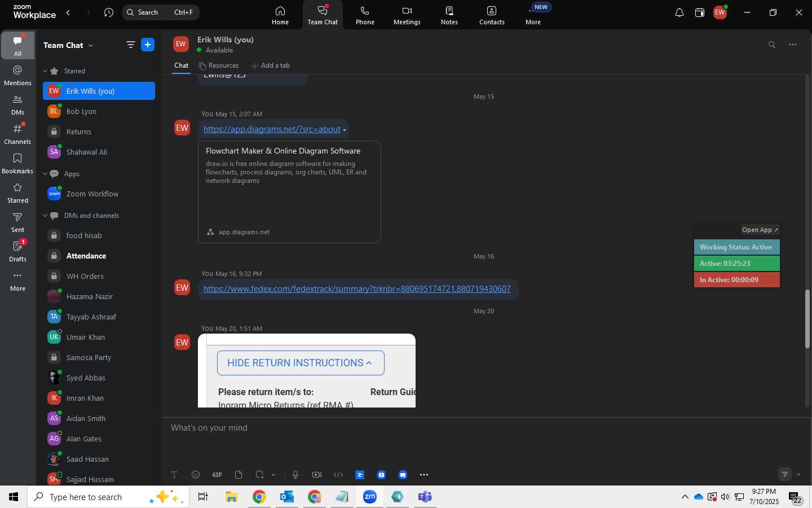Viewport: 812px width, 508px height.
Task: Open chat more options ellipsis
Action: tap(793, 45)
